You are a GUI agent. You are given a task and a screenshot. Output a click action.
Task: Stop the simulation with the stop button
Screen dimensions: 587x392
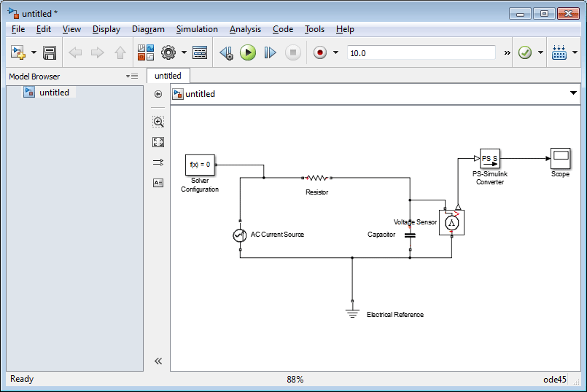292,52
